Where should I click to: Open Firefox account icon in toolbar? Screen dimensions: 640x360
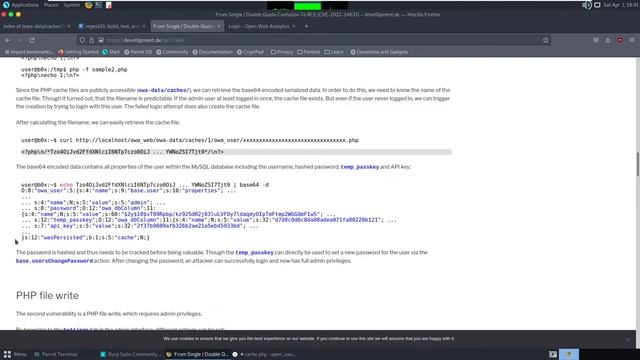point(608,40)
